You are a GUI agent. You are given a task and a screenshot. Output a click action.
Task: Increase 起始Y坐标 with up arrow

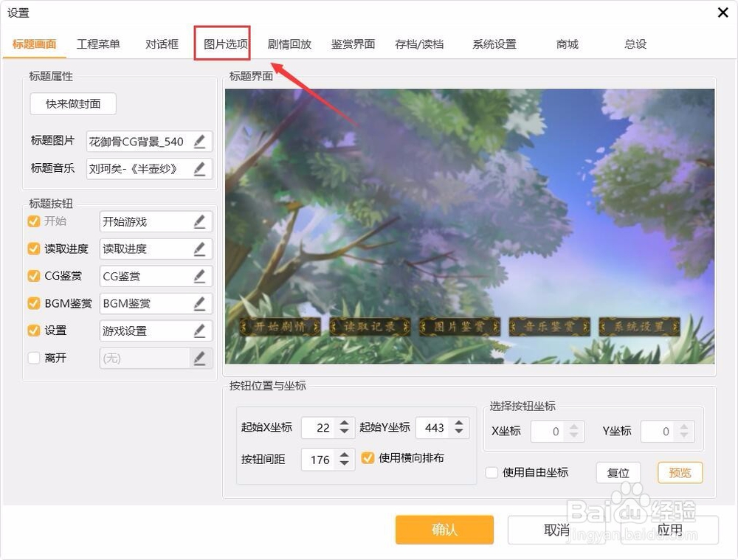(x=459, y=423)
